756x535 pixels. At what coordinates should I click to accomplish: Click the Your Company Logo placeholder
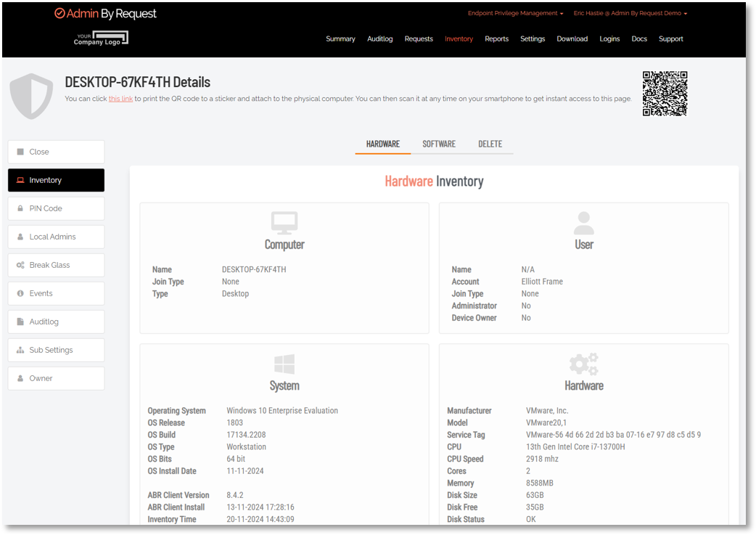tap(101, 38)
